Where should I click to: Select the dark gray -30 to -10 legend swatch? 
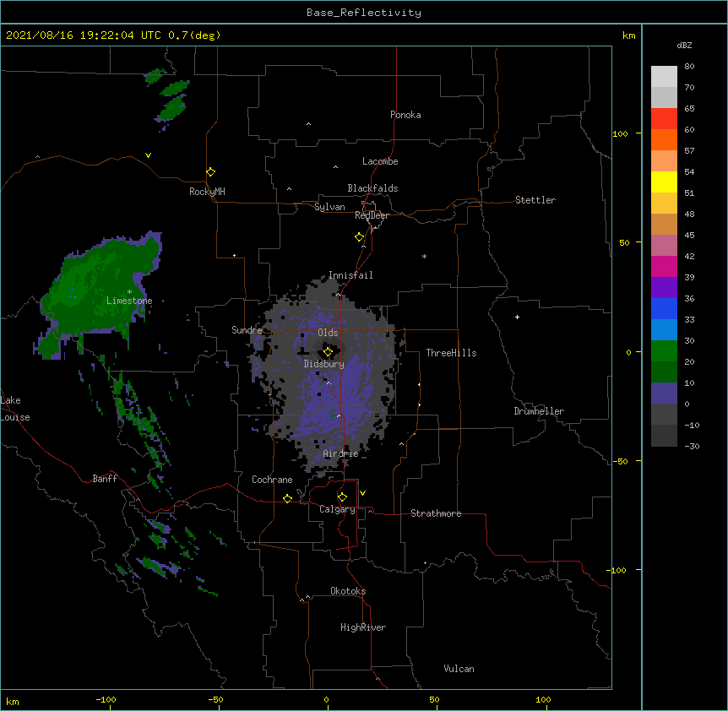[x=664, y=436]
